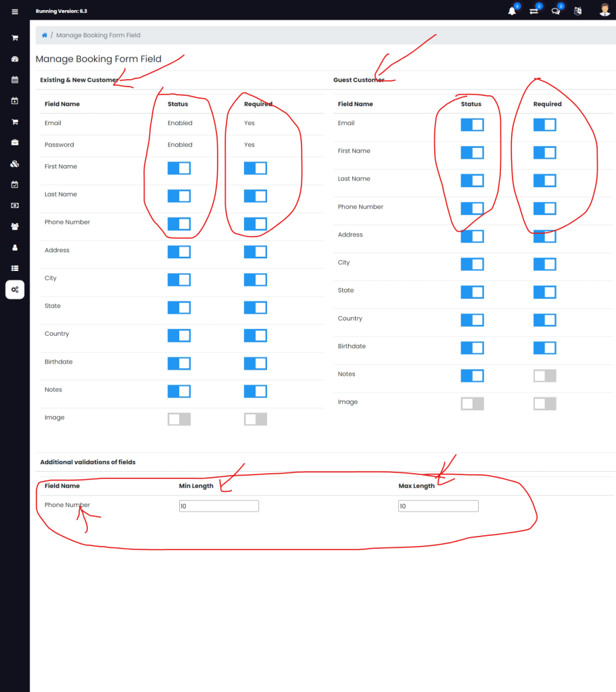This screenshot has width=616, height=692.
Task: Switch State Status for Existing & New Customer
Action: click(179, 307)
